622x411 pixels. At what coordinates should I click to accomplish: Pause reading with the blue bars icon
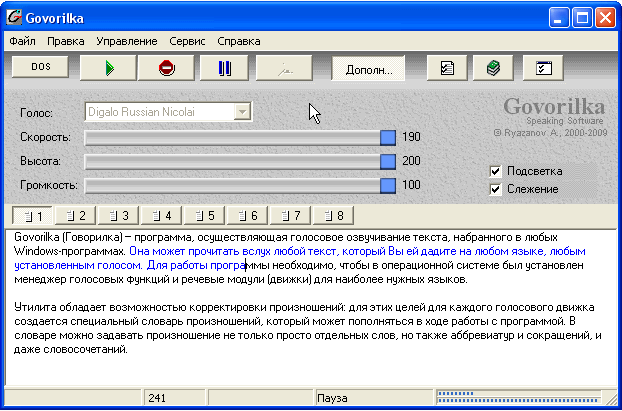point(224,68)
